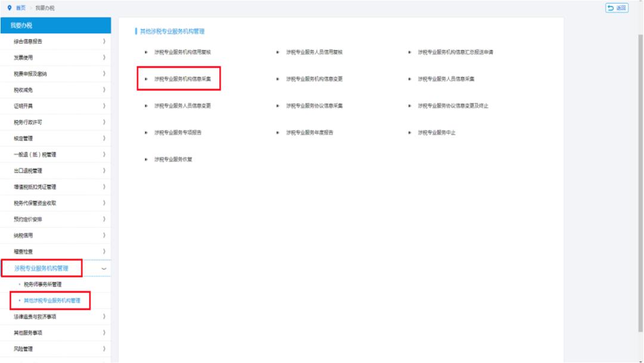Viewport: 644px width, 363px height.
Task: Open the 出口退税管理 sidebar menu
Action: [28, 171]
